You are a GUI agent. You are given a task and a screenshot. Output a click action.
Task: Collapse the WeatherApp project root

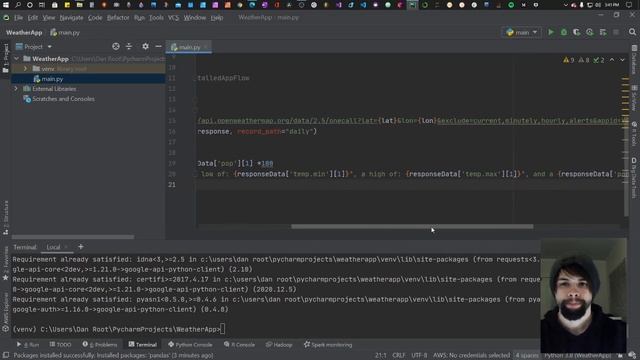click(16, 59)
